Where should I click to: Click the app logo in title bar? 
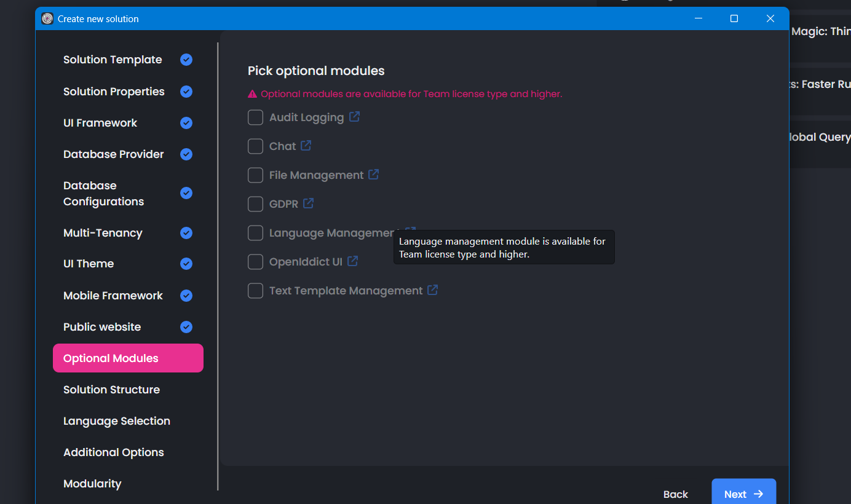pyautogui.click(x=47, y=18)
